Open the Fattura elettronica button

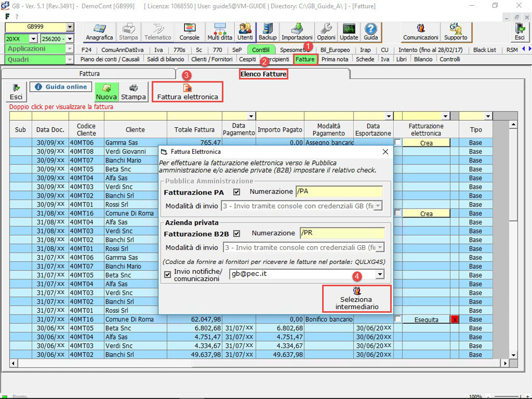coord(187,92)
